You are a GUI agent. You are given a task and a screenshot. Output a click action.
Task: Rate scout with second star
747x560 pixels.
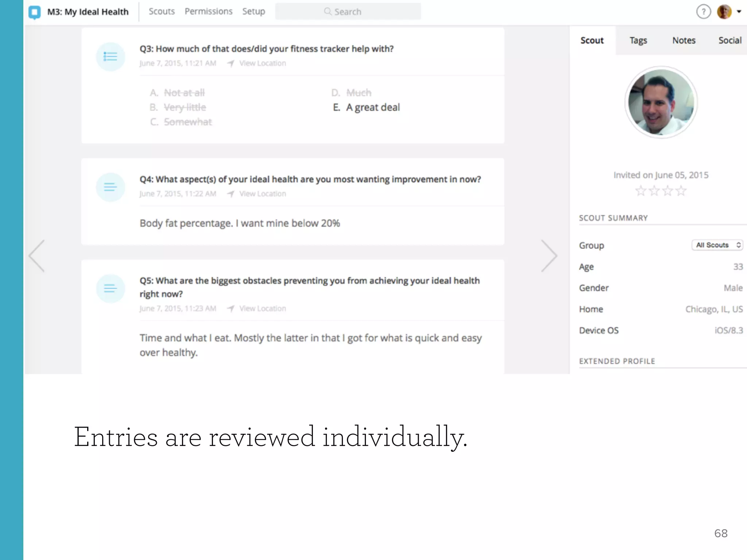[x=654, y=191]
